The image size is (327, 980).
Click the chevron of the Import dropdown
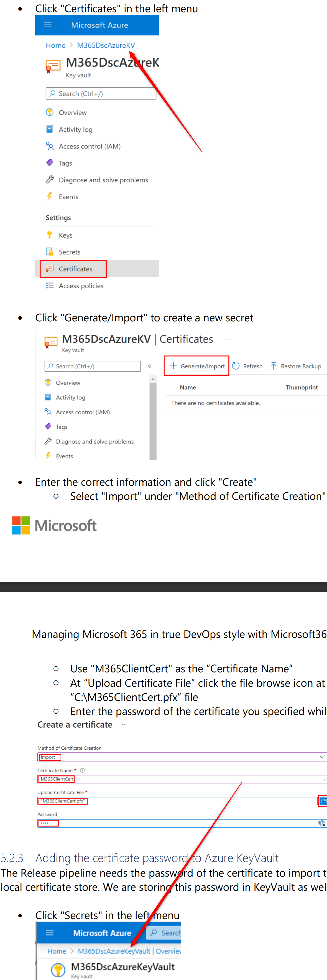(x=323, y=757)
